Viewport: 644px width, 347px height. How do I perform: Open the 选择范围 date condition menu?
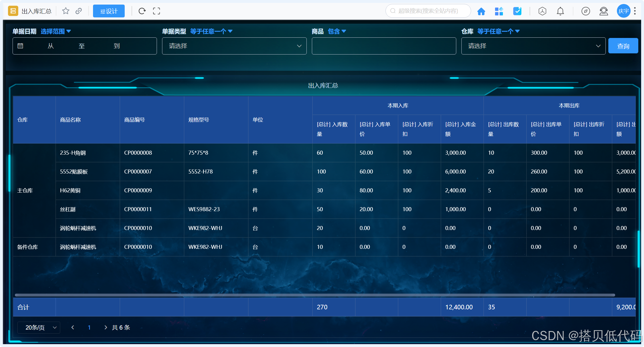pos(56,31)
